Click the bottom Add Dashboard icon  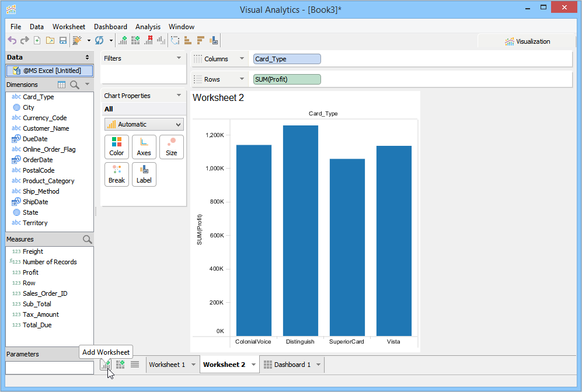pyautogui.click(x=120, y=365)
